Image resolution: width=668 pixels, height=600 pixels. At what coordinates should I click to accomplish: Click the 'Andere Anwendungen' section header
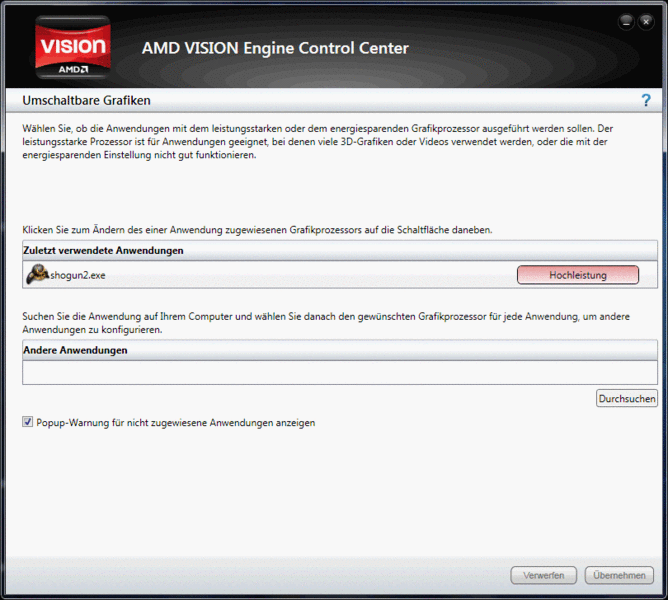coord(75,350)
